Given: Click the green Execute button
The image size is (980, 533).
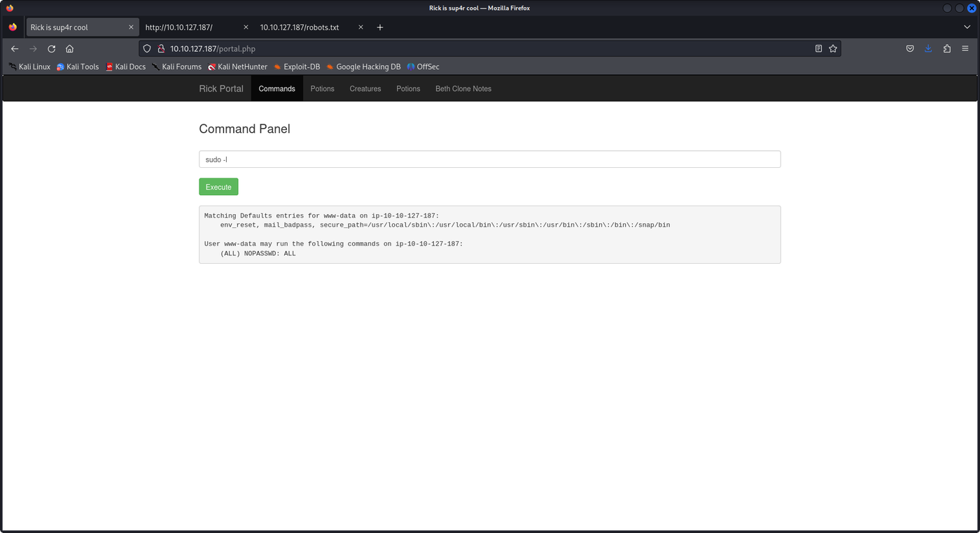Looking at the screenshot, I should coord(218,187).
